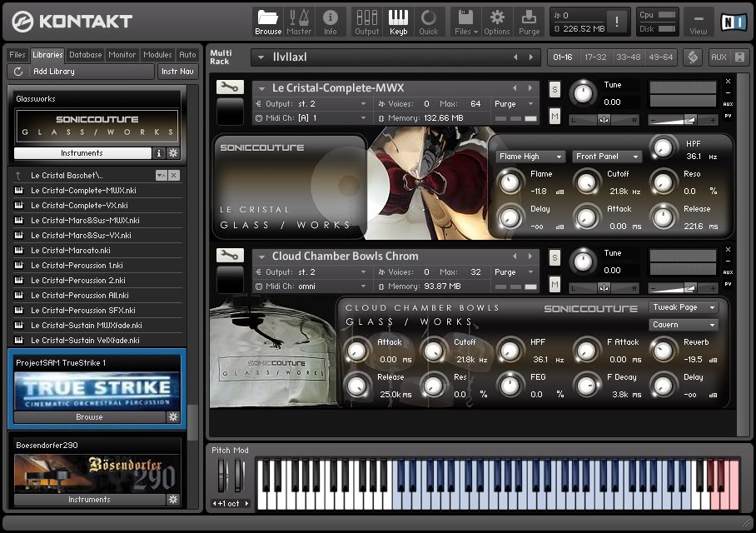Open Boesendorfer290 library settings gear

coord(173,499)
